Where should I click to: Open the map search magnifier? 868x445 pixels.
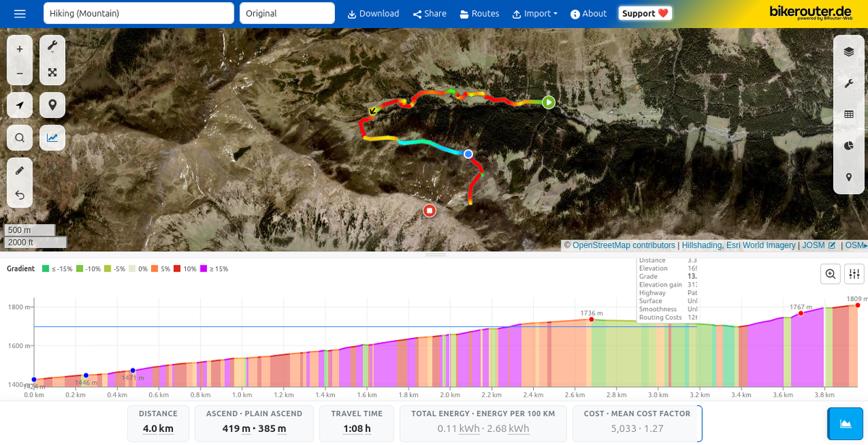tap(20, 137)
